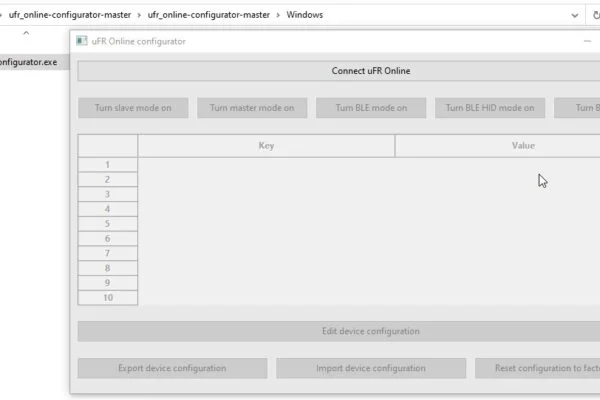Screen dimensions: 600x400
Task: Click the Explorer refresh icon
Action: coord(596,15)
